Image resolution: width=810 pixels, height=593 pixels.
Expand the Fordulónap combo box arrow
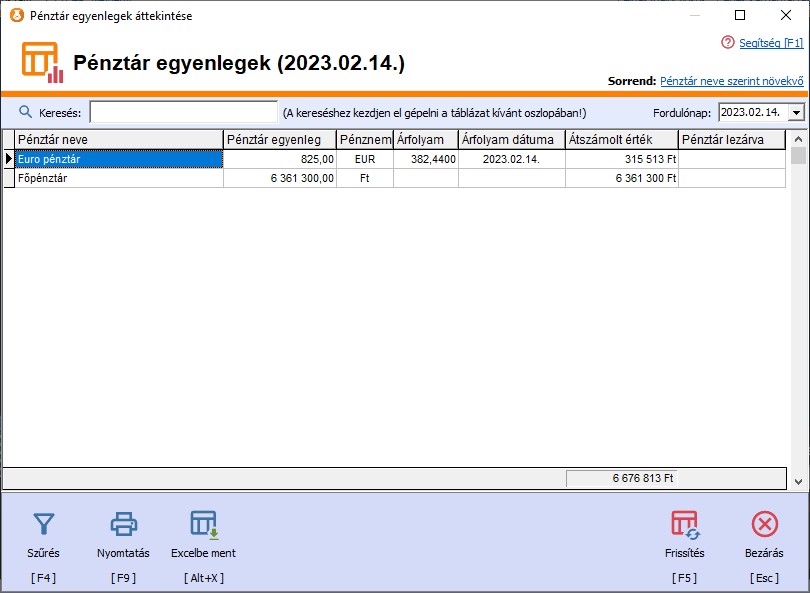tap(796, 111)
